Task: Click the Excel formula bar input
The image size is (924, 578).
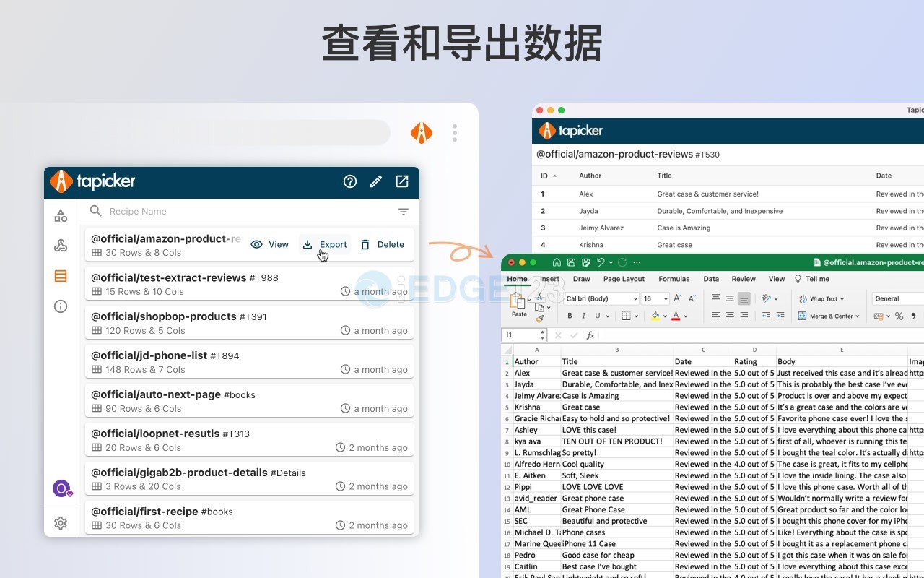Action: coord(762,335)
